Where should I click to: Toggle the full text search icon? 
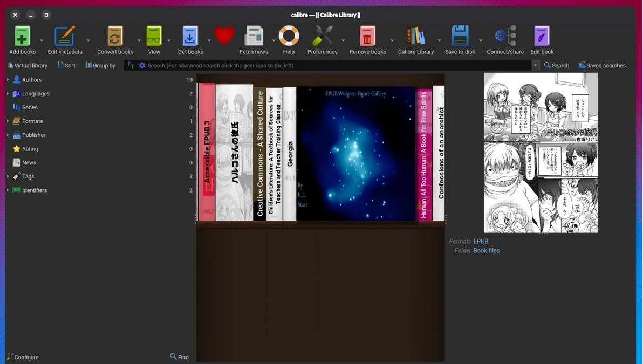(131, 65)
